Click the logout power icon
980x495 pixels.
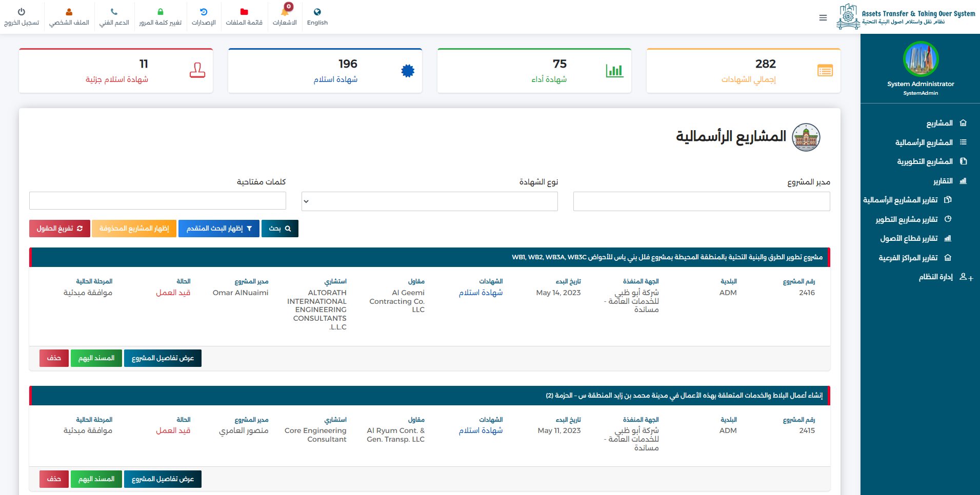(x=22, y=12)
